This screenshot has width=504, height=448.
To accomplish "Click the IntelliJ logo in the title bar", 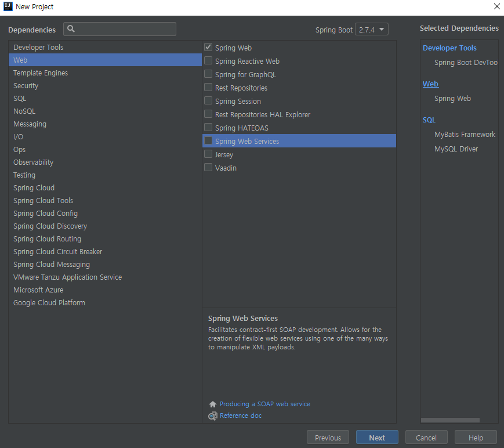I will pos(8,6).
